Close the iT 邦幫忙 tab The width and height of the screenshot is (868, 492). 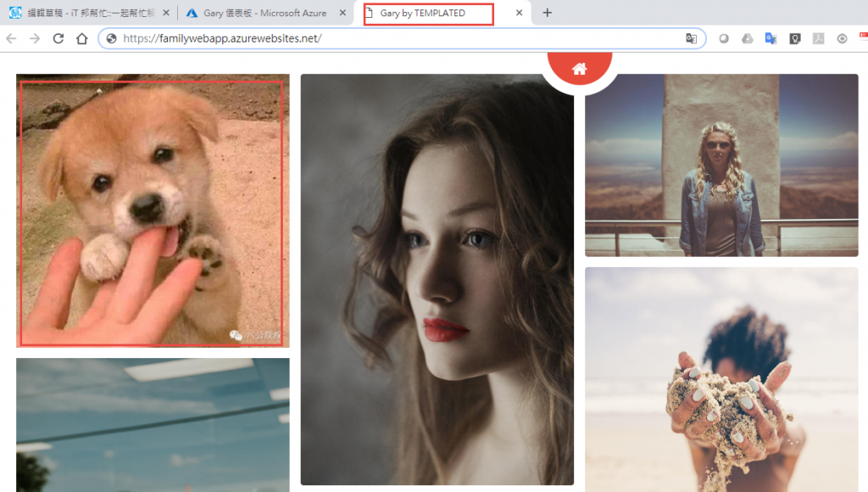point(166,13)
